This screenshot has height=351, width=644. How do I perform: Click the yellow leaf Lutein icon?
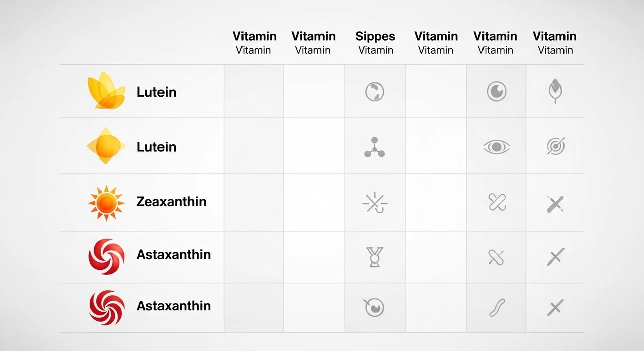(106, 91)
